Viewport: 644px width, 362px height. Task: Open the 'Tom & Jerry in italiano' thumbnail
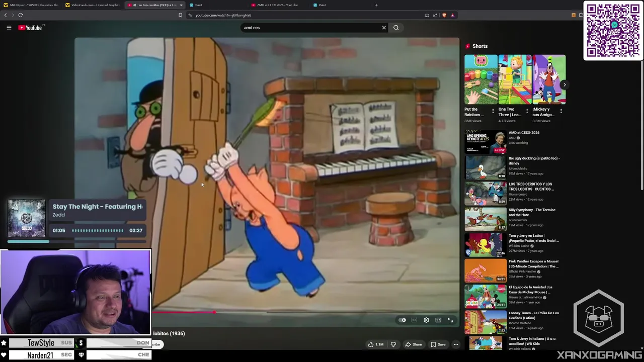tap(486, 343)
